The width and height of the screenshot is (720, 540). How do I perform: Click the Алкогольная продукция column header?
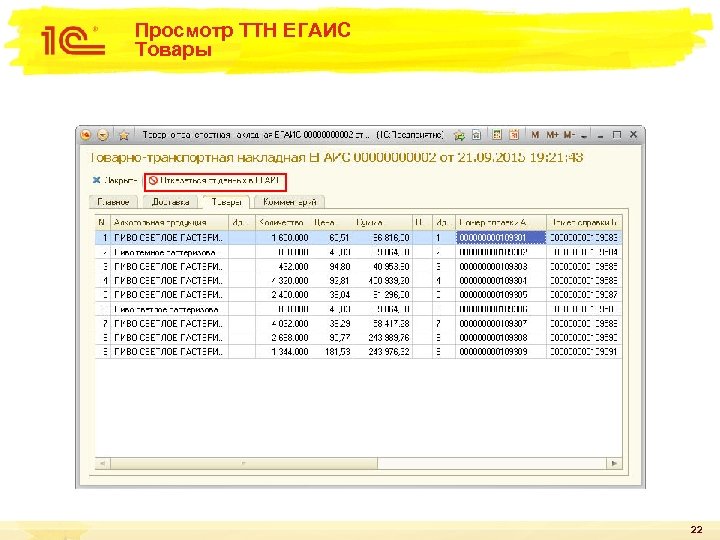pyautogui.click(x=169, y=223)
